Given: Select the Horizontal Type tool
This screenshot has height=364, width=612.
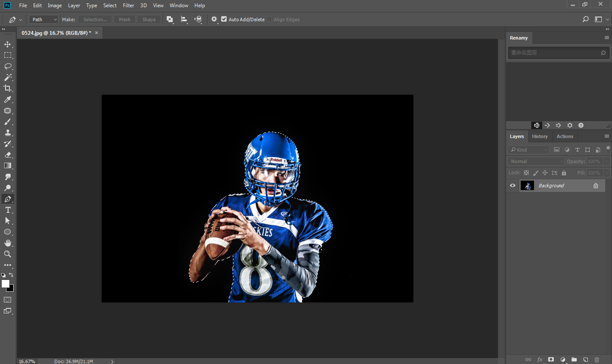Looking at the screenshot, I should (x=8, y=210).
